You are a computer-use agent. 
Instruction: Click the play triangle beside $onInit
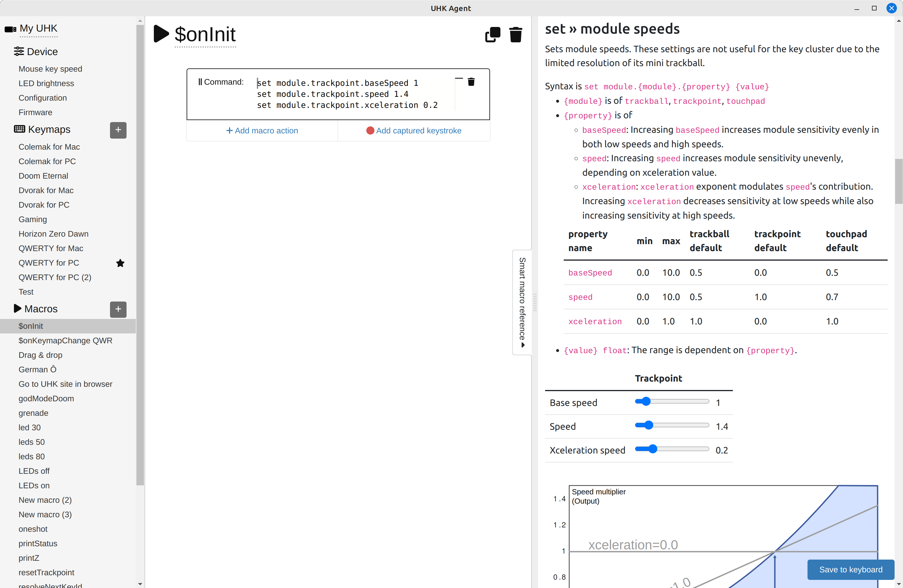[x=161, y=34]
